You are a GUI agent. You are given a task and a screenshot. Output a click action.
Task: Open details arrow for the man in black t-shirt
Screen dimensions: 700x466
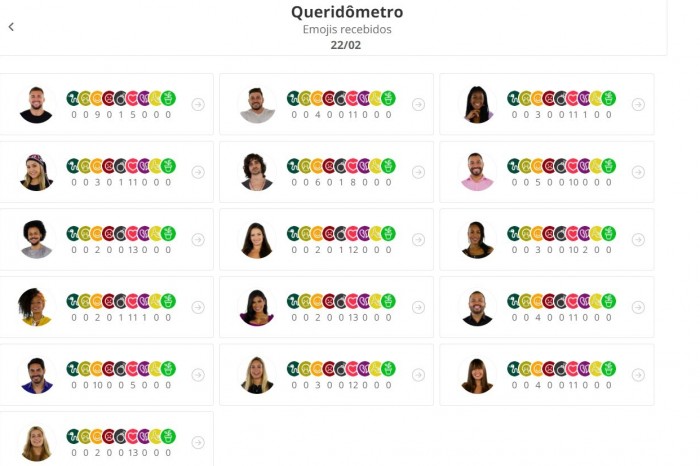(x=198, y=104)
